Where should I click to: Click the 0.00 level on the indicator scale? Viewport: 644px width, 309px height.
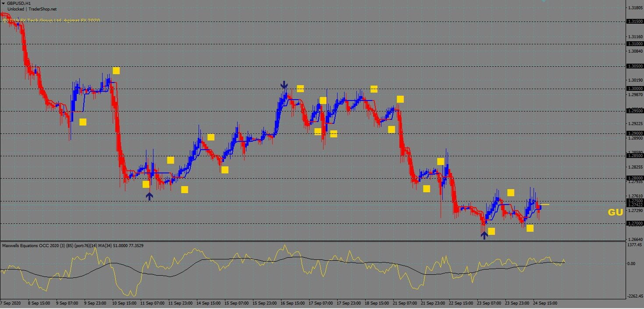[631, 263]
